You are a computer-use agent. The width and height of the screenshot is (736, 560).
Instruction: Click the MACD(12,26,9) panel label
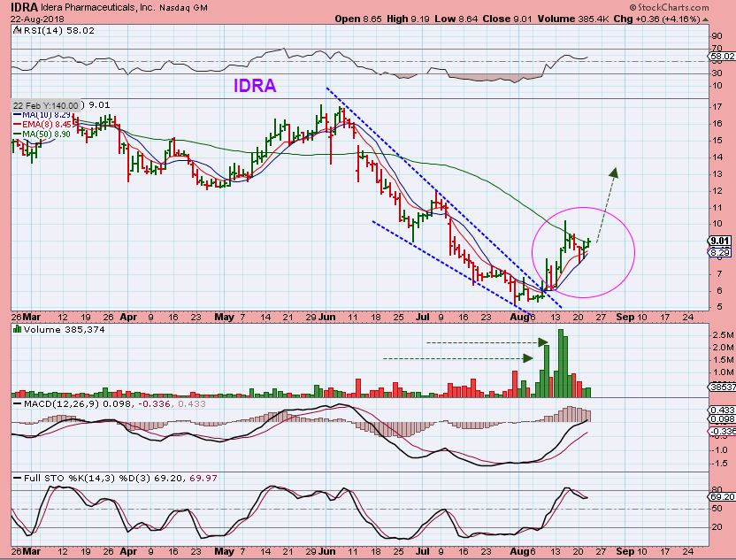pyautogui.click(x=61, y=403)
